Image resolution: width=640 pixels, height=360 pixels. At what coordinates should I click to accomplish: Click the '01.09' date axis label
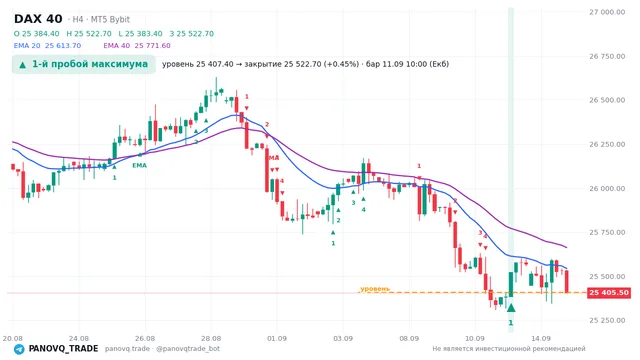click(x=277, y=338)
